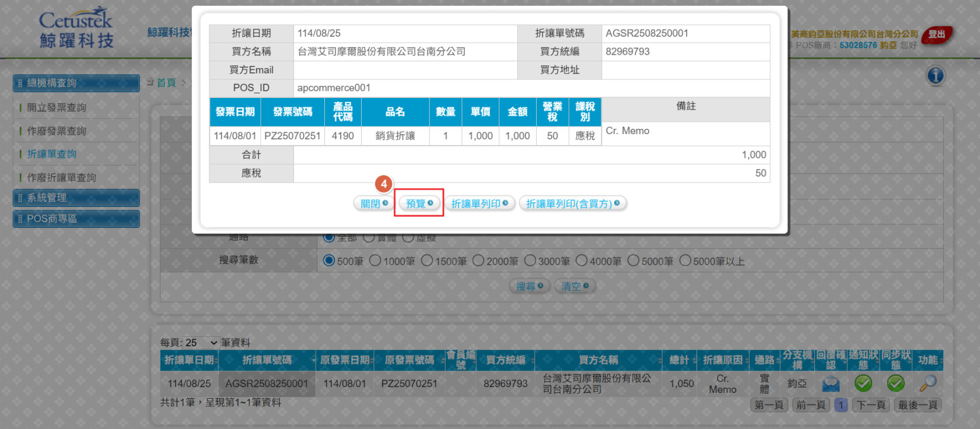Image resolution: width=980 pixels, height=429 pixels.
Task: Click the Cetustek logo
Action: pyautogui.click(x=76, y=28)
